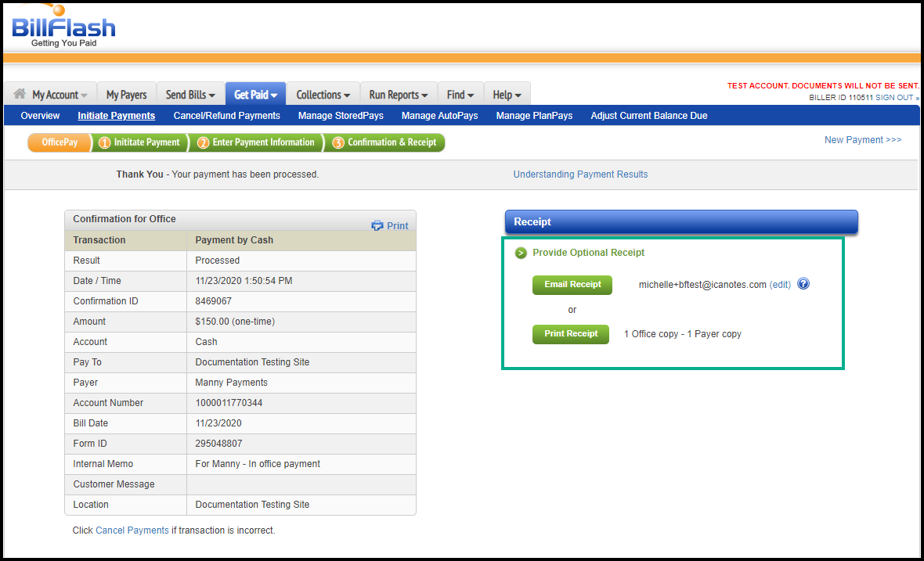Viewport: 924px width, 561px height.
Task: Open the Find dropdown menu
Action: coord(460,95)
